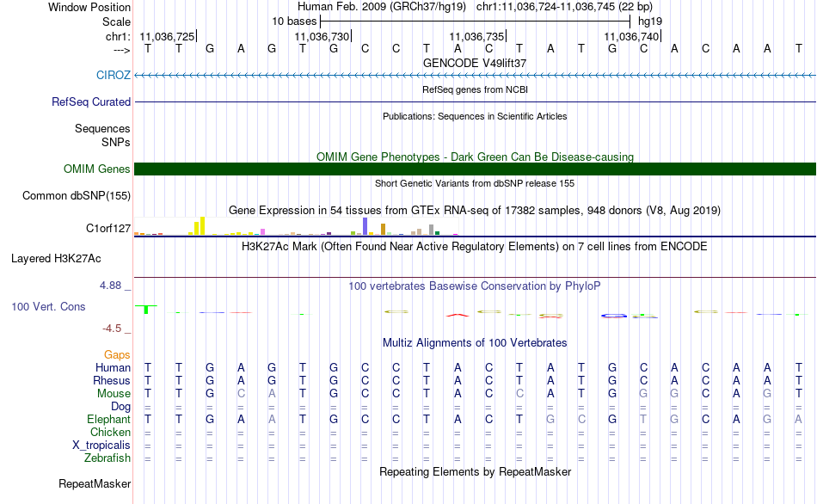Open the RefSeq Curated track label
This screenshot has width=817, height=504.
coord(91,101)
